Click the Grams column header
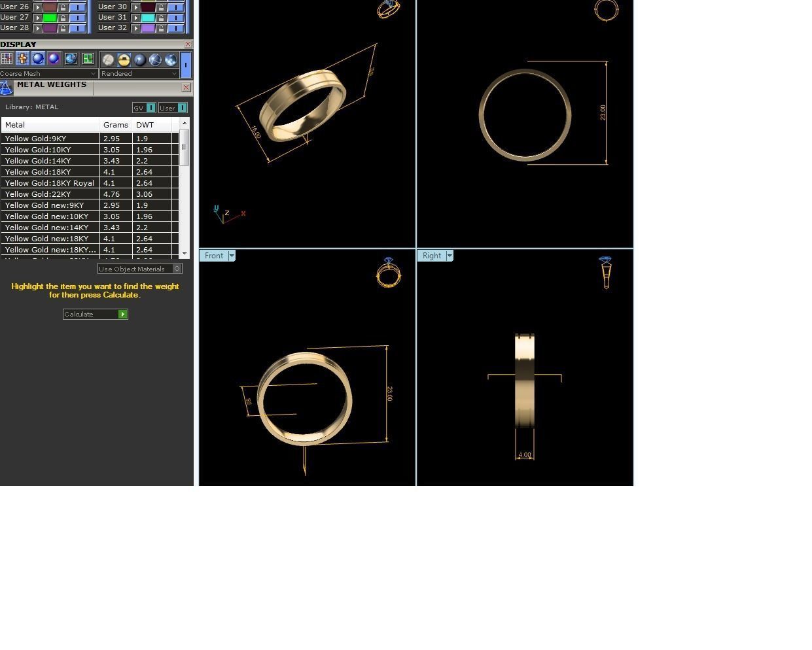This screenshot has height=650, width=812. [x=116, y=125]
